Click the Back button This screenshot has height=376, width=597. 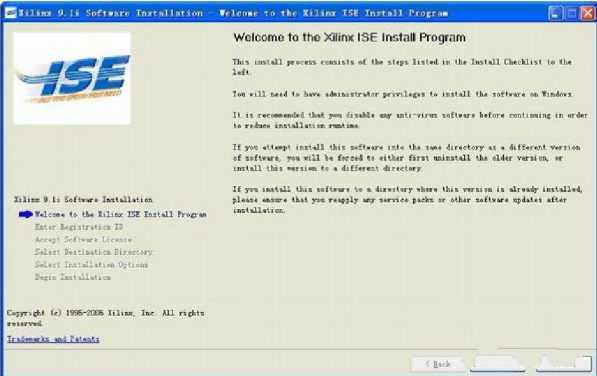pos(438,364)
